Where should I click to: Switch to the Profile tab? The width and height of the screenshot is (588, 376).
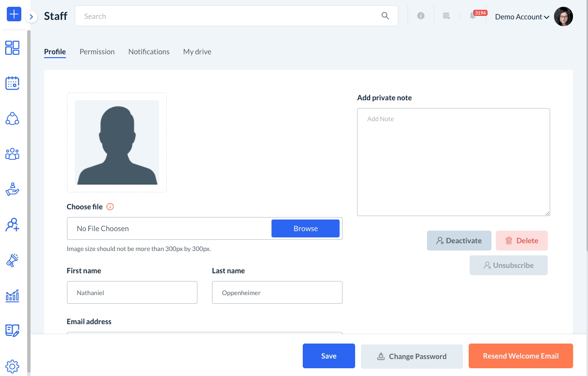tap(55, 51)
